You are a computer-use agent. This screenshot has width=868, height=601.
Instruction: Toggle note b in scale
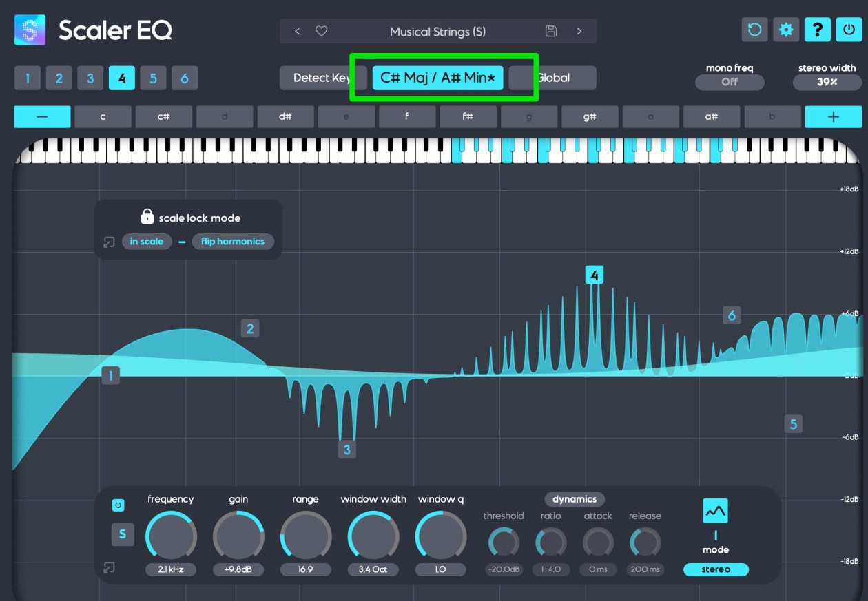click(x=772, y=116)
